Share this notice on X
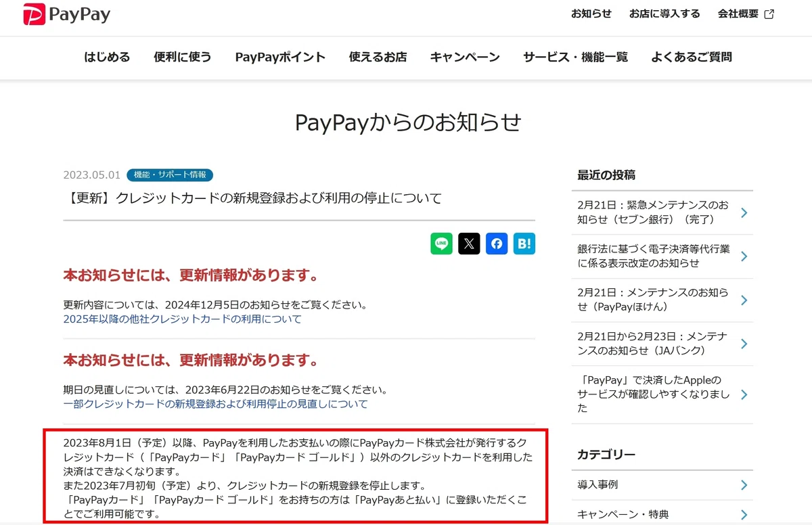 [469, 244]
